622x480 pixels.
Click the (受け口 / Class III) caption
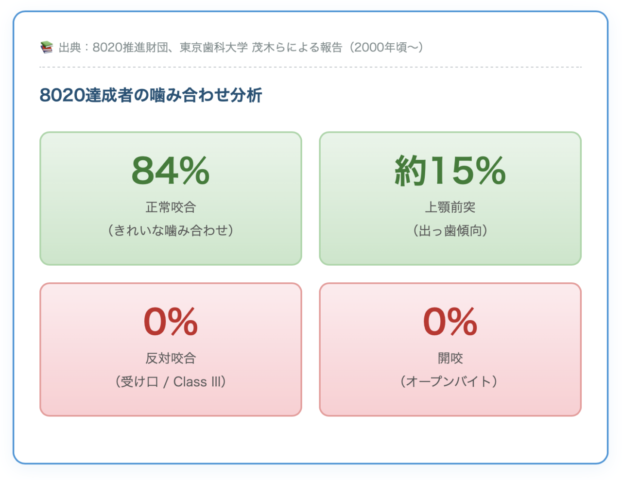pos(170,381)
